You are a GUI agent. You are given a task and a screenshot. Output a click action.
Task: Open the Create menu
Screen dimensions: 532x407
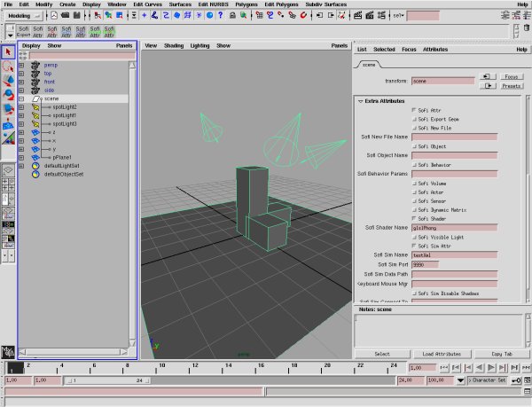point(67,4)
